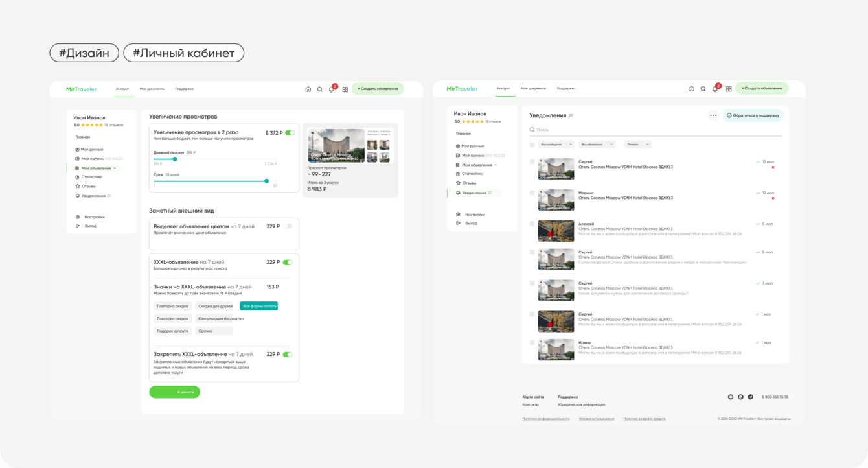This screenshot has height=468, width=868.
Task: Click the Мои данные icon in the promotion screen sidebar
Action: 77,150
